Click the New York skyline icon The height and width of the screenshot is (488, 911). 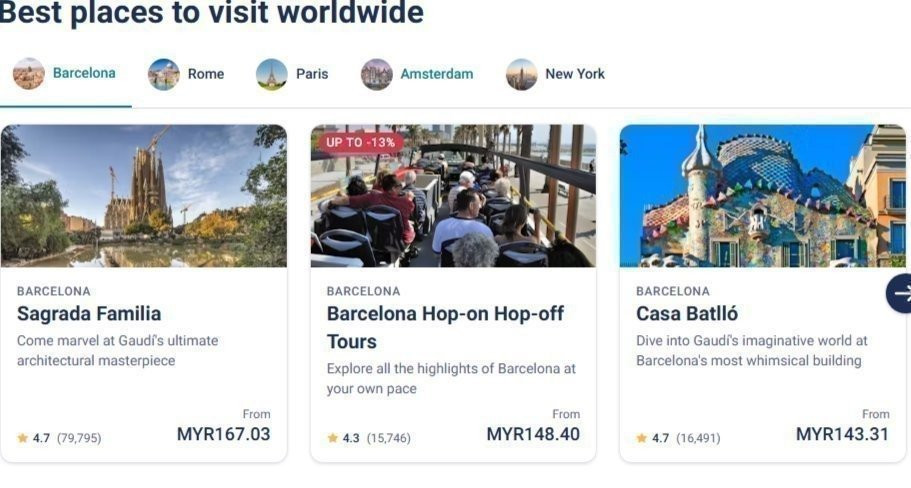coord(521,74)
